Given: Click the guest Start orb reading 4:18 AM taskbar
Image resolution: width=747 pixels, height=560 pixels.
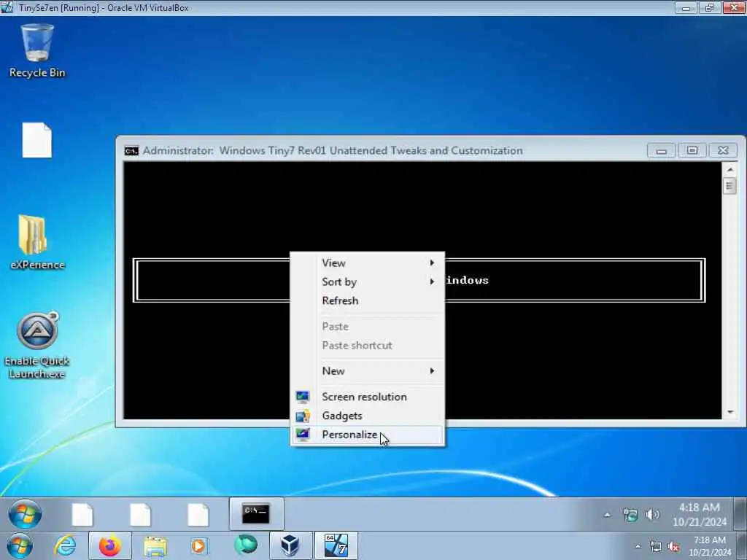Looking at the screenshot, I should pos(25,514).
